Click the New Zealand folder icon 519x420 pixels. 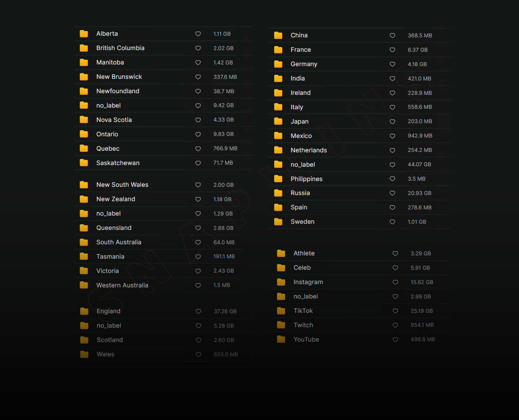click(x=84, y=199)
